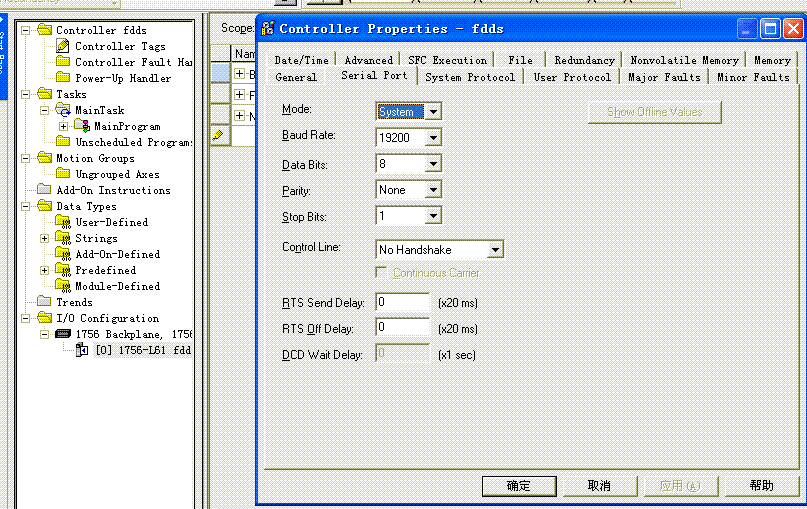Open the Control Line dropdown
The height and width of the screenshot is (509, 807).
[x=495, y=249]
